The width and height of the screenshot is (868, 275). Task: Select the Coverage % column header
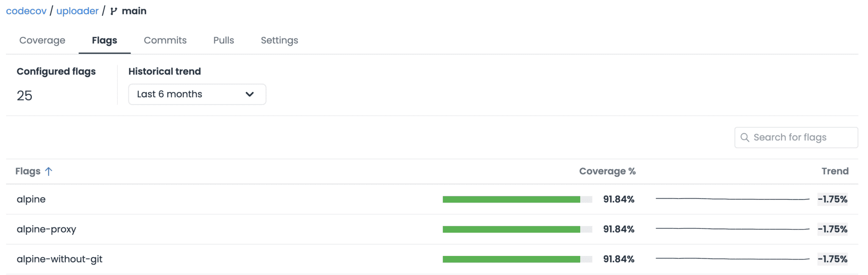coord(608,171)
